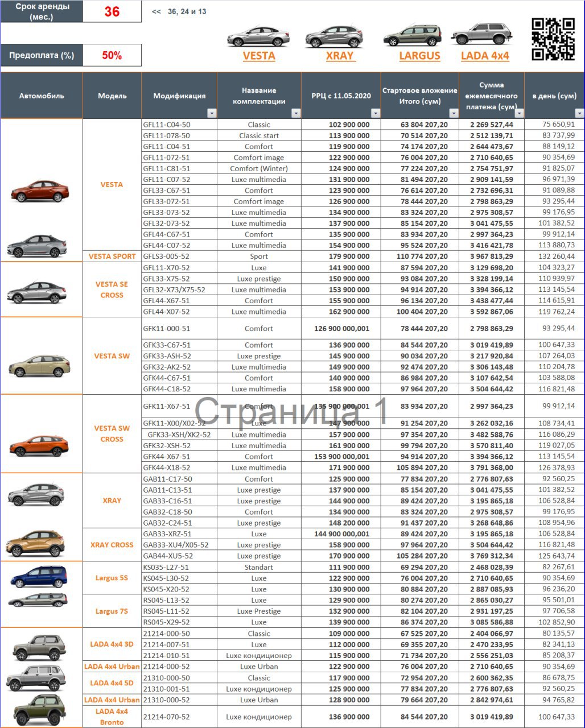The height and width of the screenshot is (728, 585).
Task: Select the Автомобиль header cell
Action: pos(42,96)
